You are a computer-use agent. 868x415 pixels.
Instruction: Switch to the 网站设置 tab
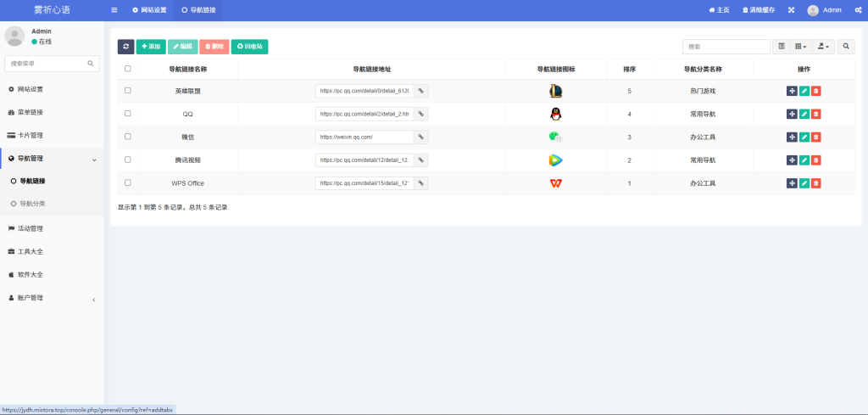pos(149,10)
